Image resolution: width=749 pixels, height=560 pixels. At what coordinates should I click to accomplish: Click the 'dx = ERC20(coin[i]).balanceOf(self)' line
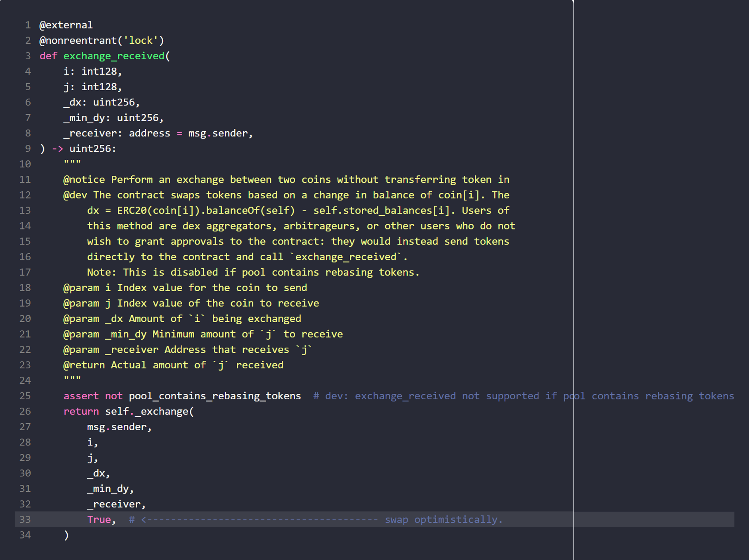(298, 210)
